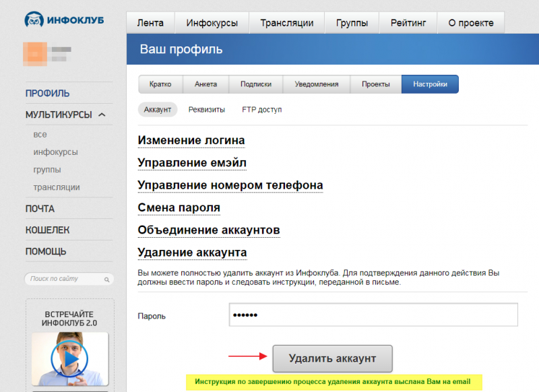Select the Аккаунт sub-tab
Screen dimensions: 539x392
tap(158, 110)
